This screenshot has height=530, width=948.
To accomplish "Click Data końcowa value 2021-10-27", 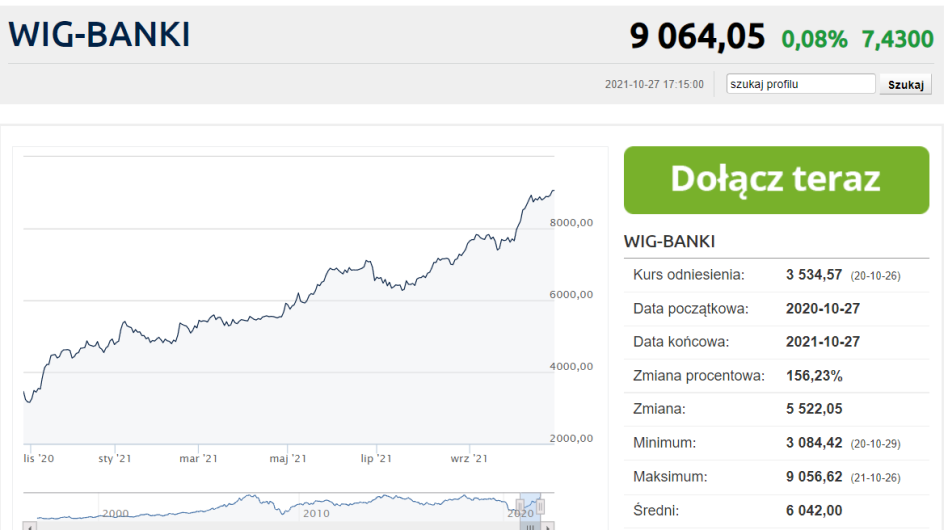I will tap(822, 342).
